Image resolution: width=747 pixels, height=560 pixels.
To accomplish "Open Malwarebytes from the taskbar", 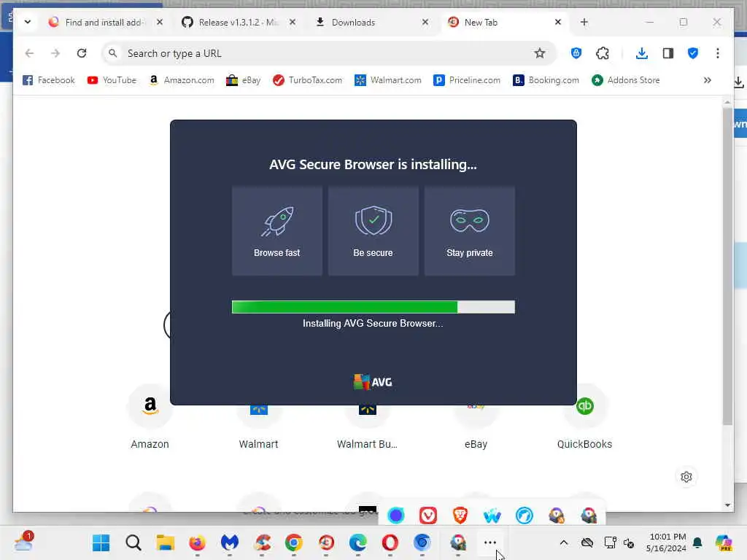I will (230, 542).
